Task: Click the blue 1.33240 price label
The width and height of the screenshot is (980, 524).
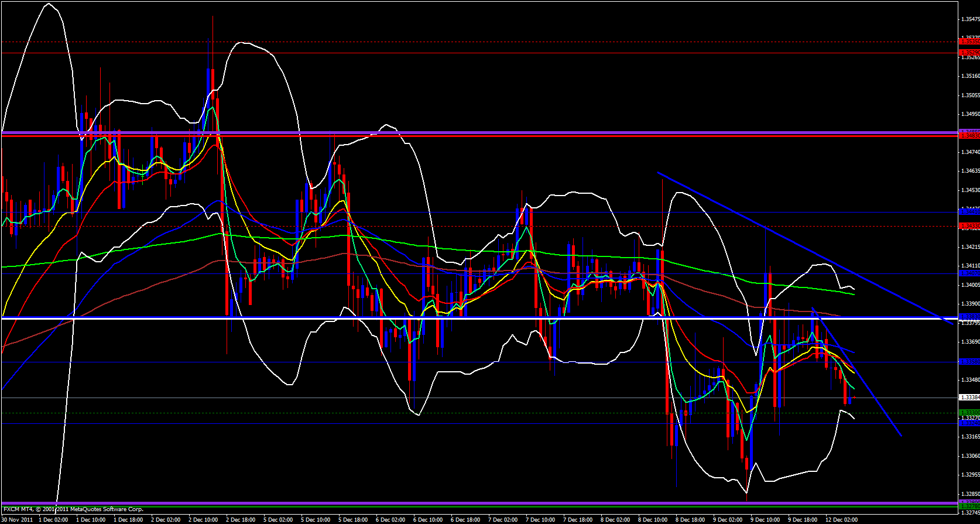Action: [x=969, y=422]
